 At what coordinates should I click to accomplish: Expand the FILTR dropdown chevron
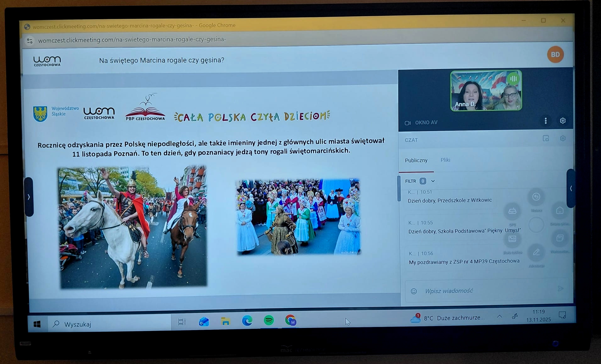pos(433,181)
